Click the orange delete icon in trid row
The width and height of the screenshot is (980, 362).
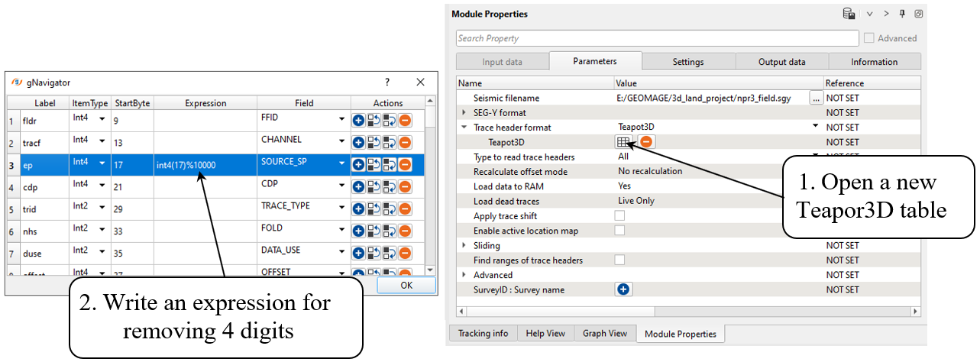point(404,208)
